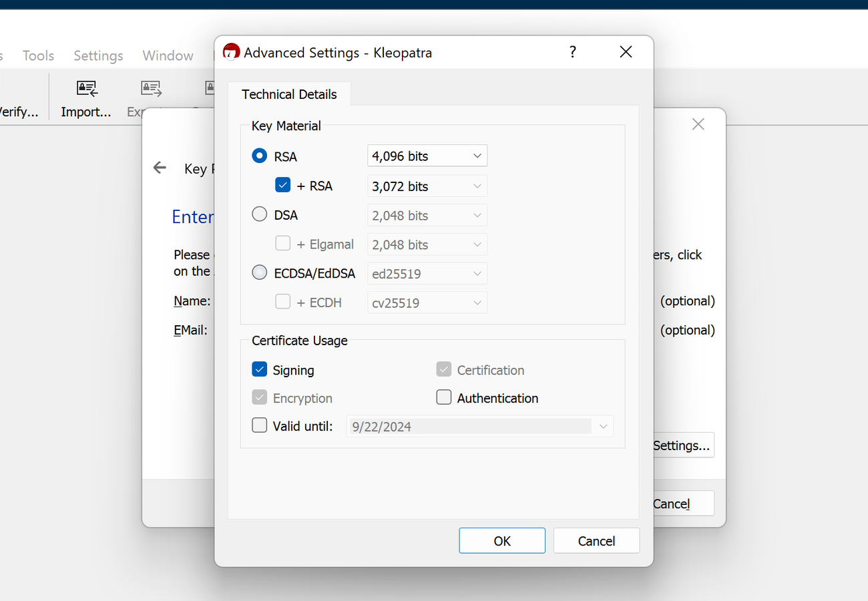Enable the Authentication certificate usage
868x601 pixels.
pos(443,397)
